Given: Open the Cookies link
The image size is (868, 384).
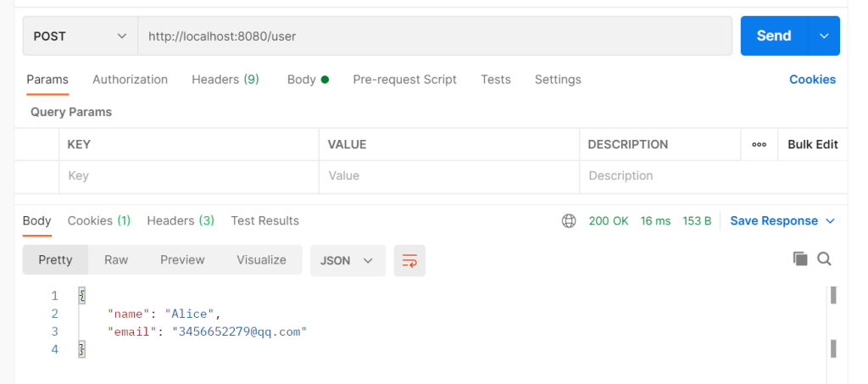Looking at the screenshot, I should pyautogui.click(x=812, y=80).
